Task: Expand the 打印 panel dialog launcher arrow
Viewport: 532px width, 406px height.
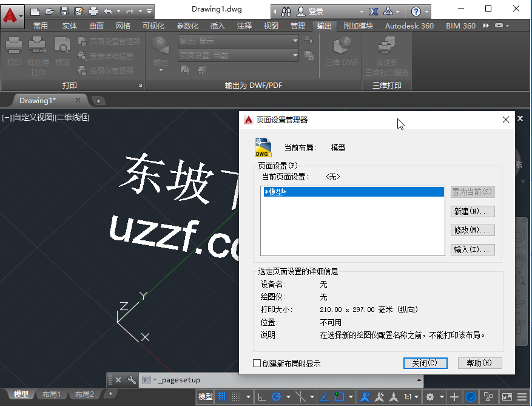Action: [140, 86]
